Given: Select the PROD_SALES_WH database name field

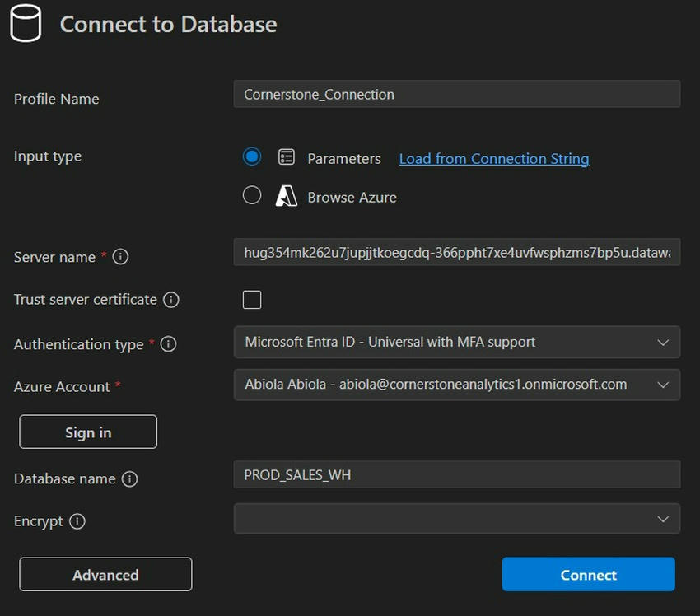Looking at the screenshot, I should click(x=457, y=474).
